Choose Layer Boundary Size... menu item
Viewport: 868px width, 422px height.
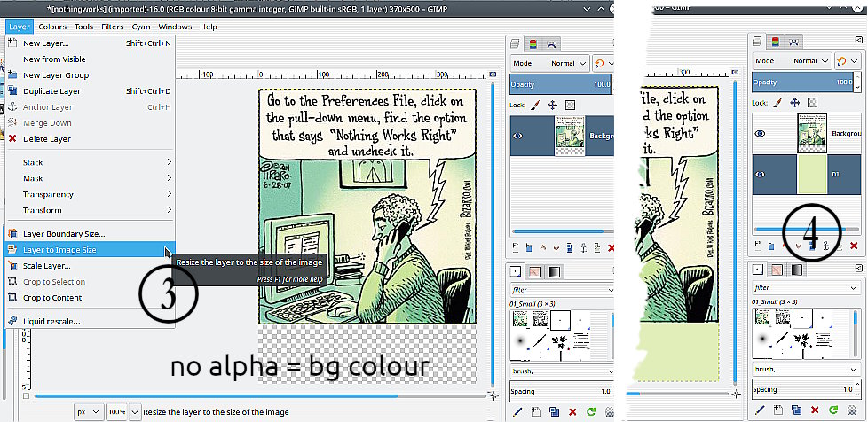(91, 233)
